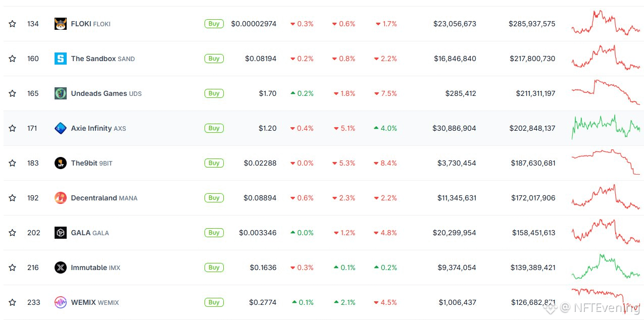Click Undeads Games price $1.70

[x=268, y=93]
